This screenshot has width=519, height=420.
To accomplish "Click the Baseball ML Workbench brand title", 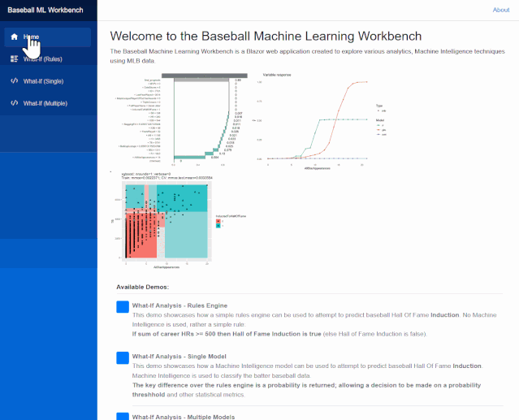I will (x=45, y=11).
